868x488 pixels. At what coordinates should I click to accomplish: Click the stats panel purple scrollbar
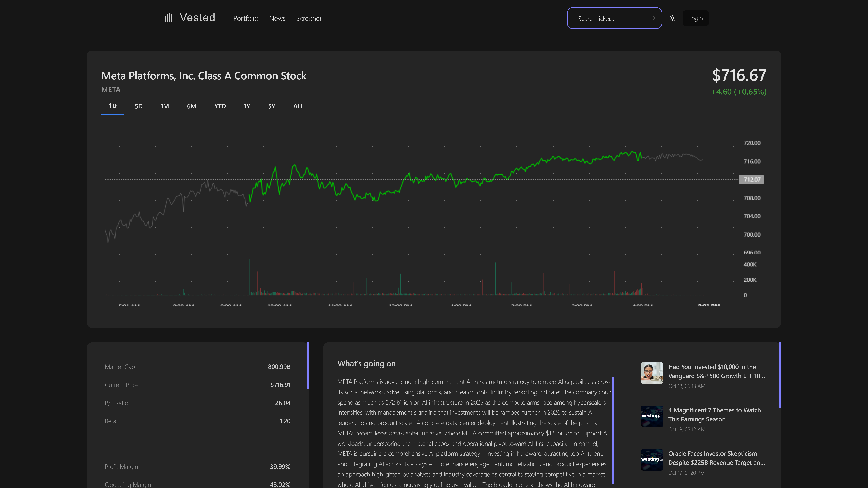coord(308,366)
